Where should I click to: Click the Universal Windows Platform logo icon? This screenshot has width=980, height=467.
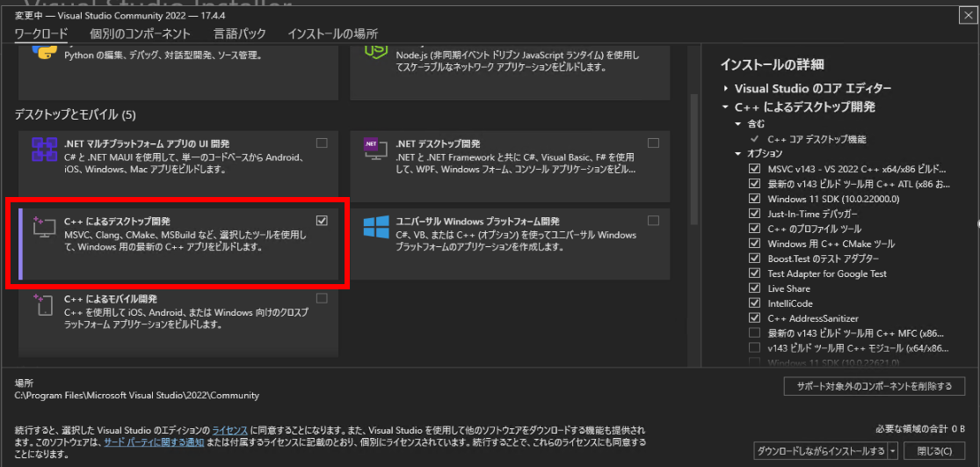click(x=376, y=228)
